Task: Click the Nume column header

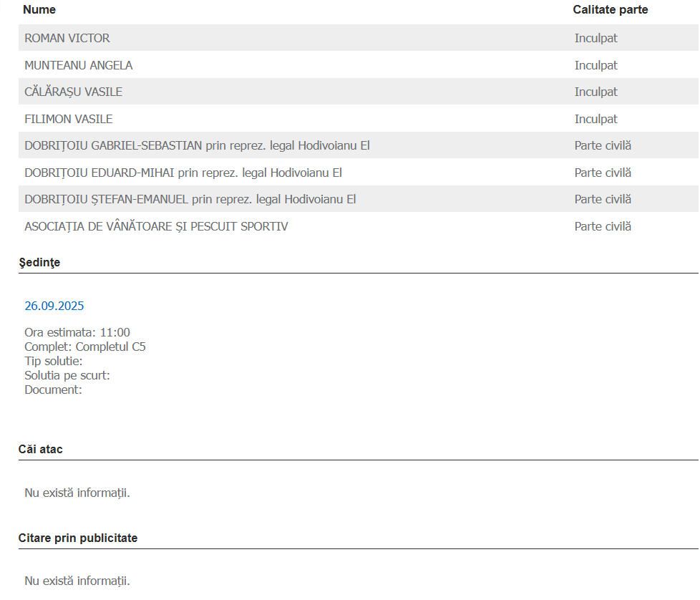Action: [x=39, y=10]
